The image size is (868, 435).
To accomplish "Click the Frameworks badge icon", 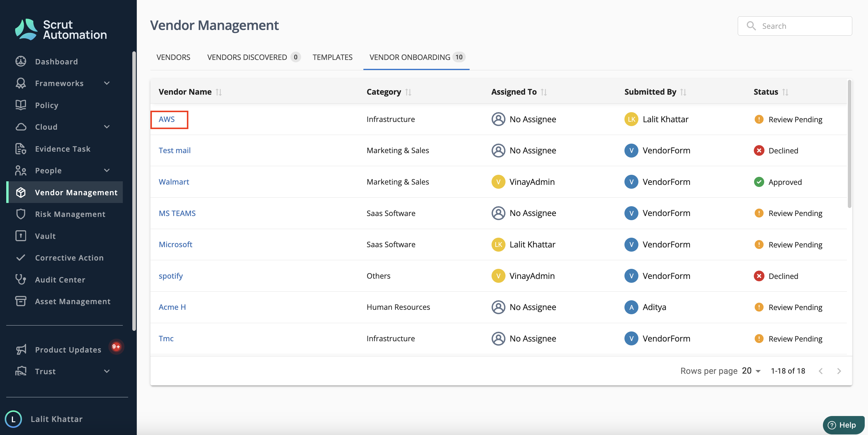I will pyautogui.click(x=21, y=83).
